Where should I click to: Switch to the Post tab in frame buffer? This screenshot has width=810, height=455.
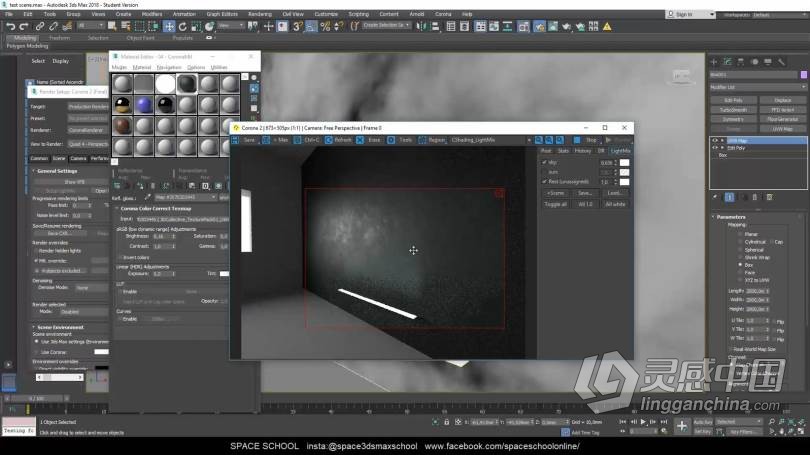[x=546, y=151]
